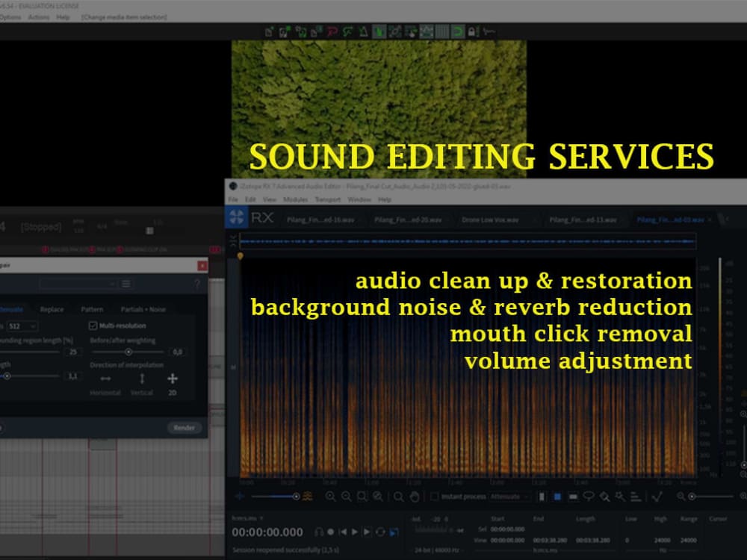Select the hand grab tool
The height and width of the screenshot is (560, 747).
[x=415, y=497]
